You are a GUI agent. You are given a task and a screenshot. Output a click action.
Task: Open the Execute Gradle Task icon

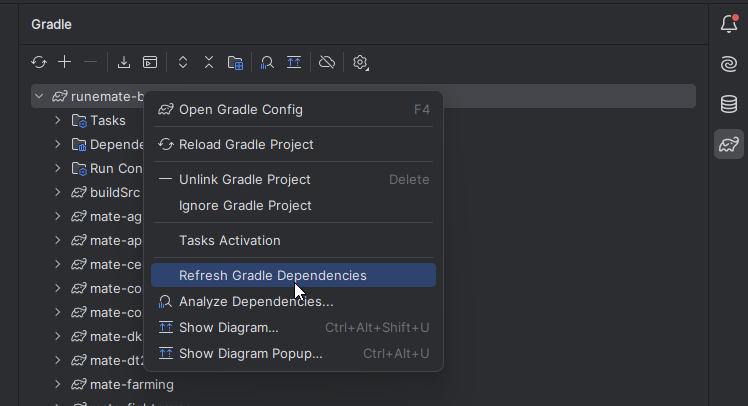pyautogui.click(x=150, y=62)
